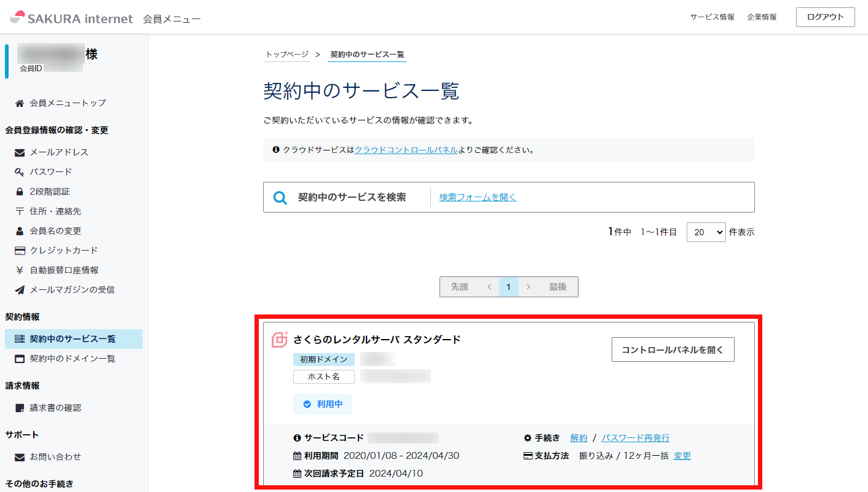Open お問い合わせ in the sidebar
Image resolution: width=868 pixels, height=492 pixels.
[55, 457]
